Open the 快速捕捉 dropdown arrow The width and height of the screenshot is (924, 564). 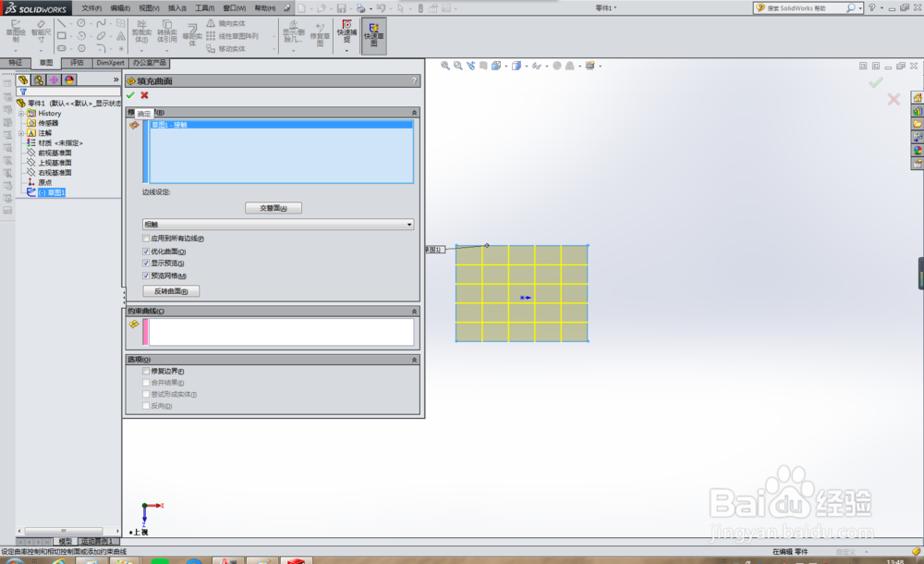click(347, 50)
